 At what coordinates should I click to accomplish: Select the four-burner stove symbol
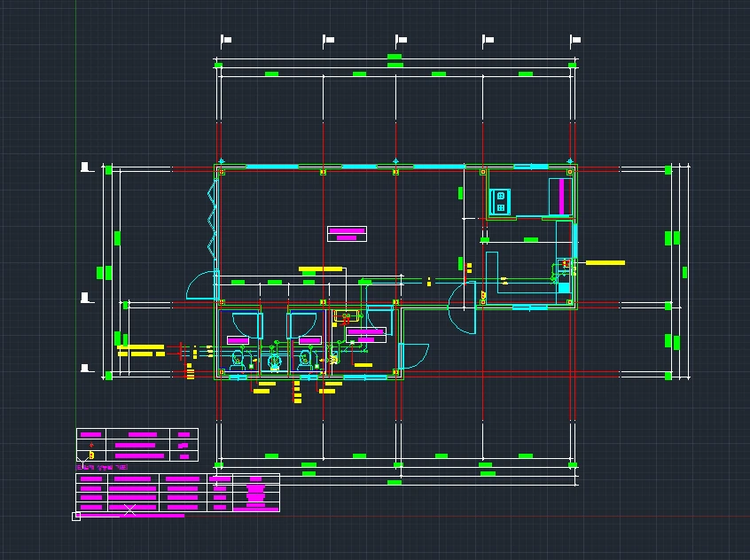pyautogui.click(x=500, y=201)
